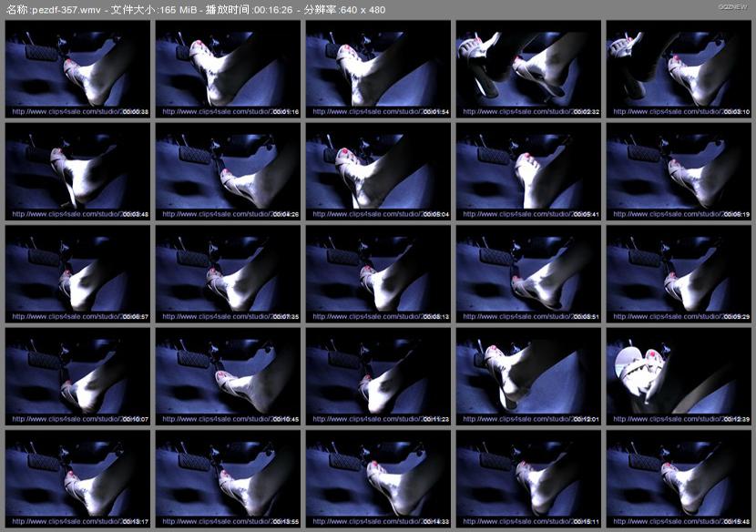Open the thumbnail timestamped 00:05:04
756x532 pixels.
378,172
